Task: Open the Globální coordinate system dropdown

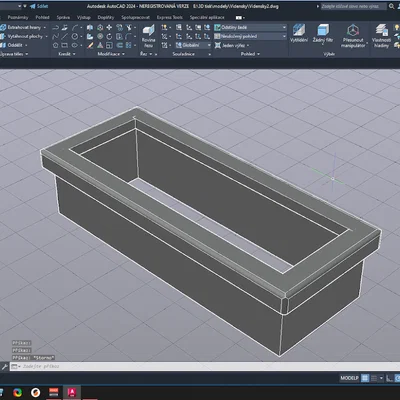Action: pyautogui.click(x=193, y=45)
